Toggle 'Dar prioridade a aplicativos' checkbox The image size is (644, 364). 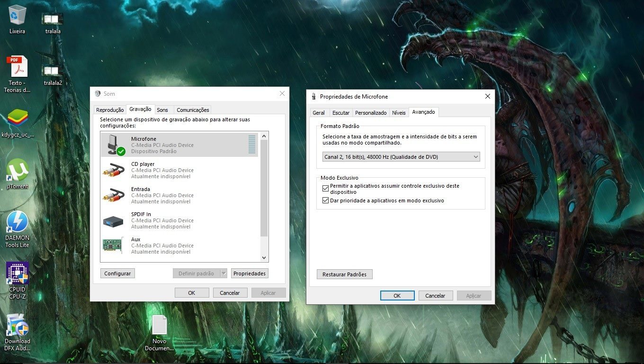click(x=325, y=200)
